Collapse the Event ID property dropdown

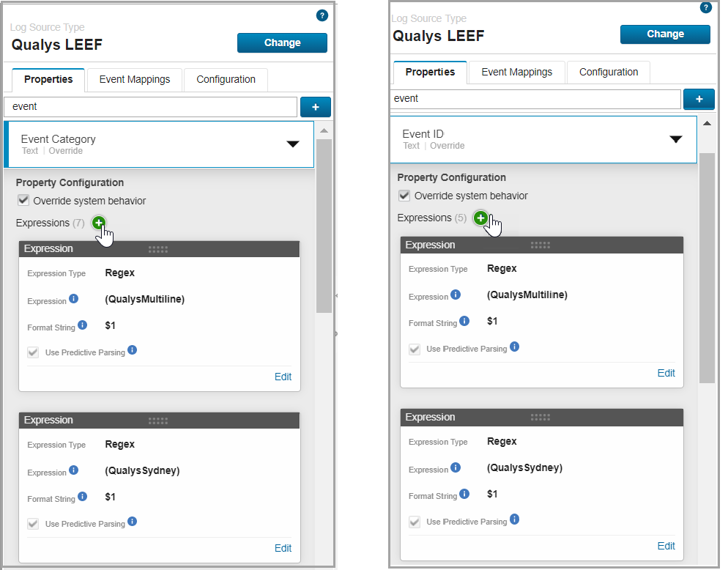[x=675, y=139]
